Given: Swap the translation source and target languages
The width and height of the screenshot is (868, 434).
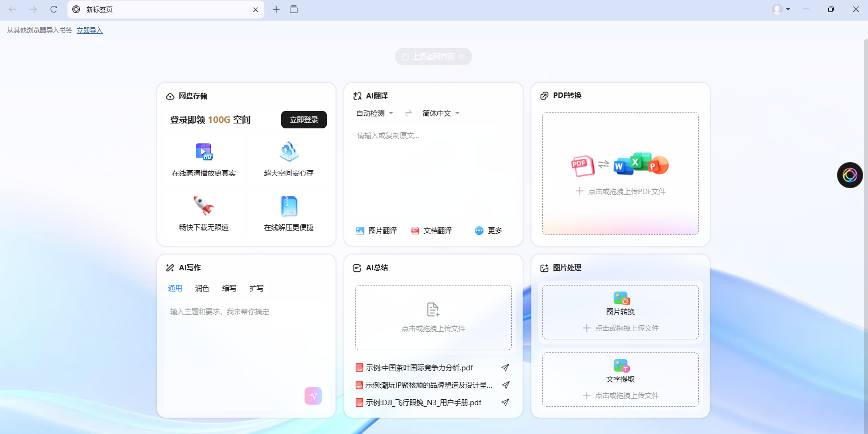Looking at the screenshot, I should [x=408, y=113].
